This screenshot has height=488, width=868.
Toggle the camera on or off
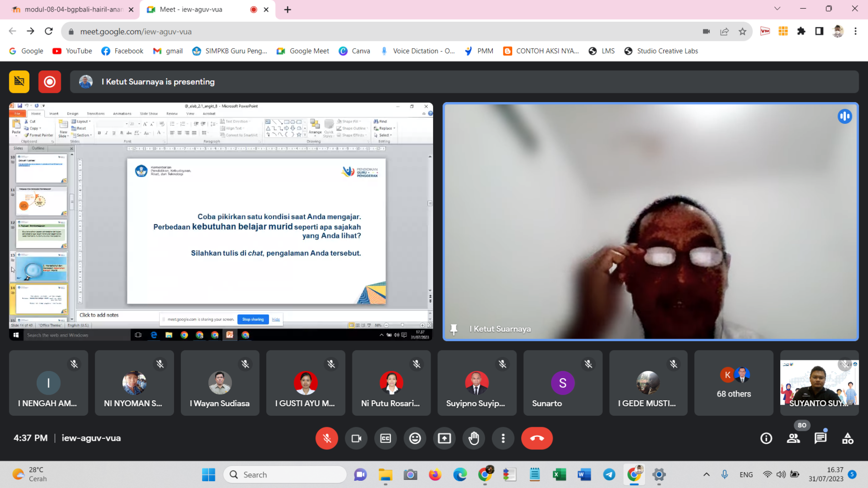[356, 438]
